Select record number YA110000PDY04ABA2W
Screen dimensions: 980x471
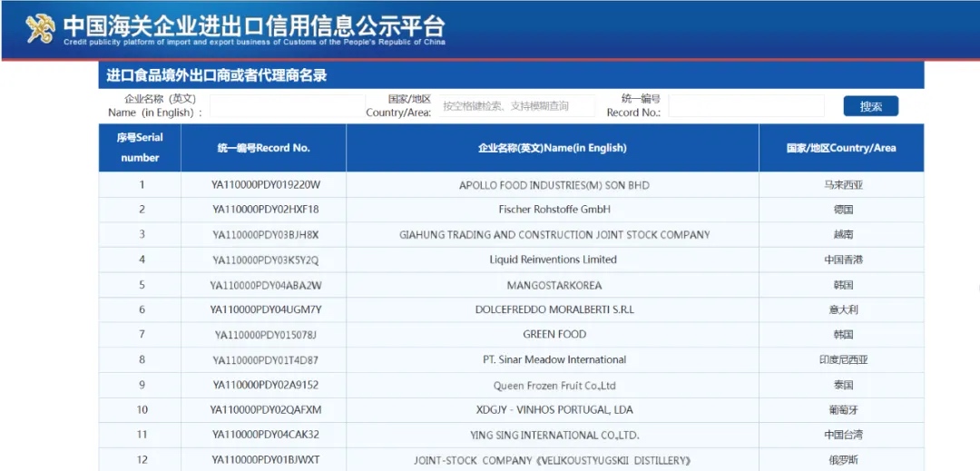coord(266,285)
